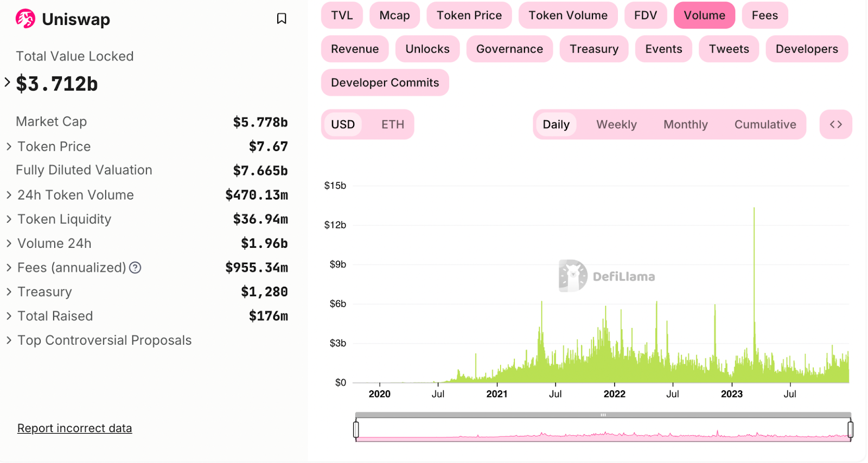
Task: Expand the Token Liquidity row
Action: tap(9, 219)
